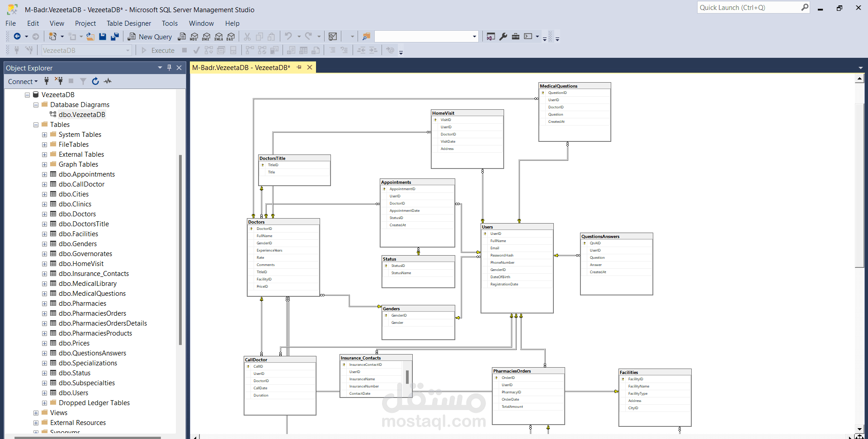Click the Disconnect icon in Object Explorer
This screenshot has height=439, width=868.
(x=59, y=81)
